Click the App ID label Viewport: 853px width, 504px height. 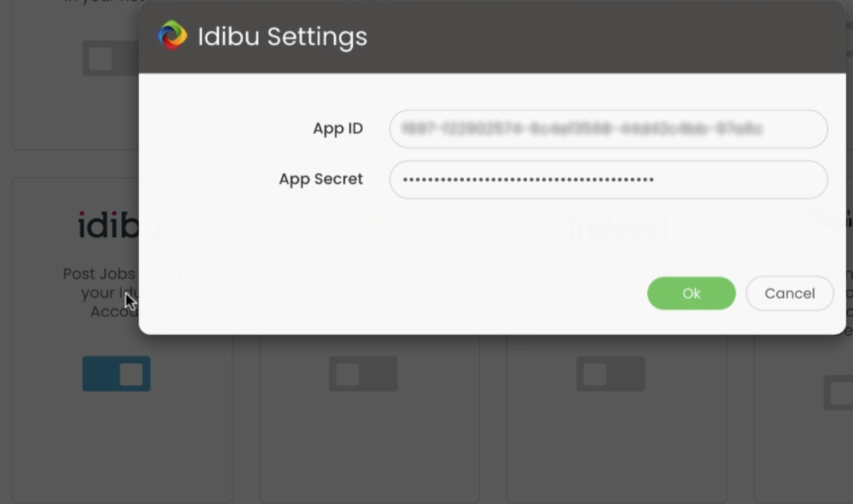[x=338, y=128]
